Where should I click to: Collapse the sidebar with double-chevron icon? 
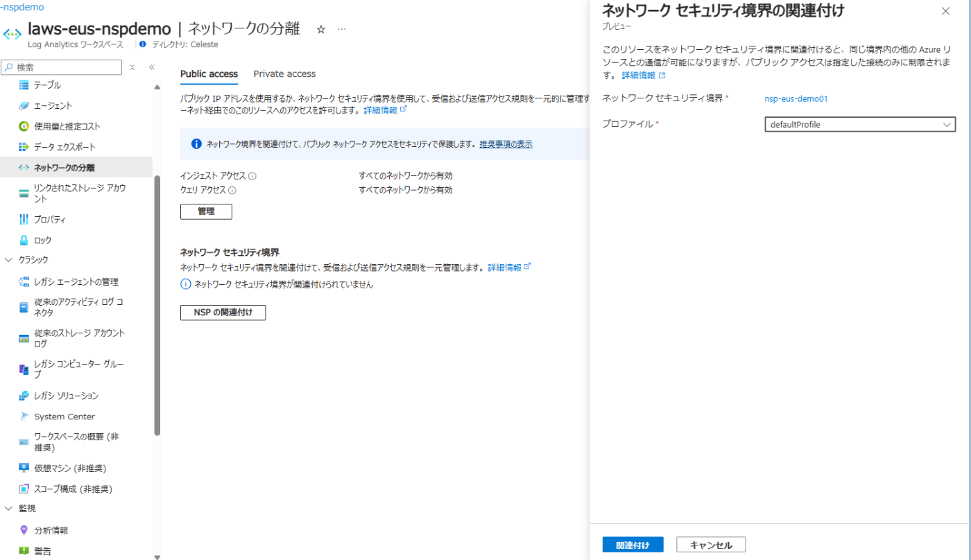pos(152,67)
